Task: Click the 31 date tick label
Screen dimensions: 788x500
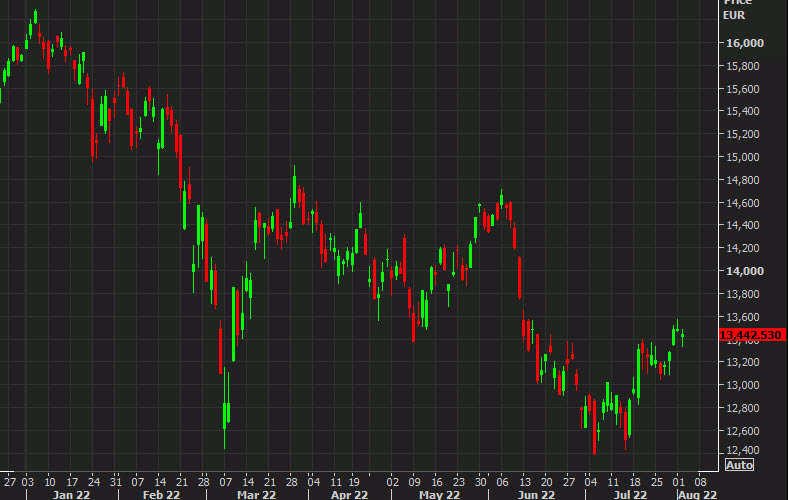Action: pyautogui.click(x=116, y=482)
